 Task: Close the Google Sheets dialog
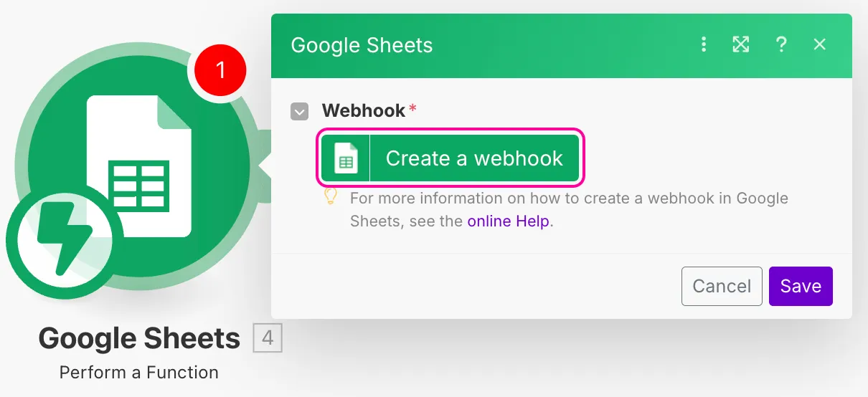point(820,45)
